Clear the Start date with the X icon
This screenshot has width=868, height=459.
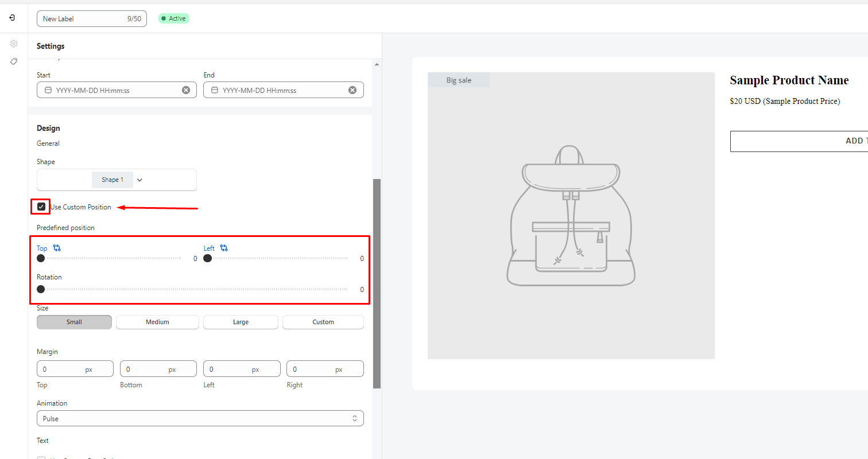tap(186, 90)
